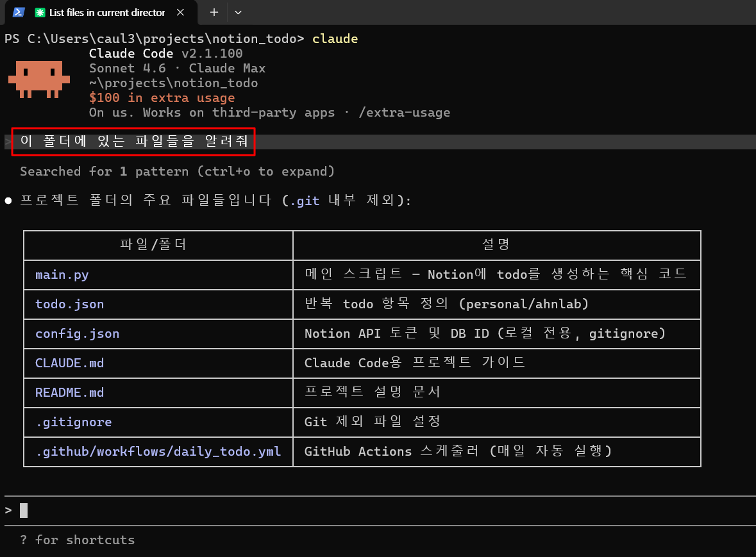Click '$100 in extra usage' text

[162, 98]
